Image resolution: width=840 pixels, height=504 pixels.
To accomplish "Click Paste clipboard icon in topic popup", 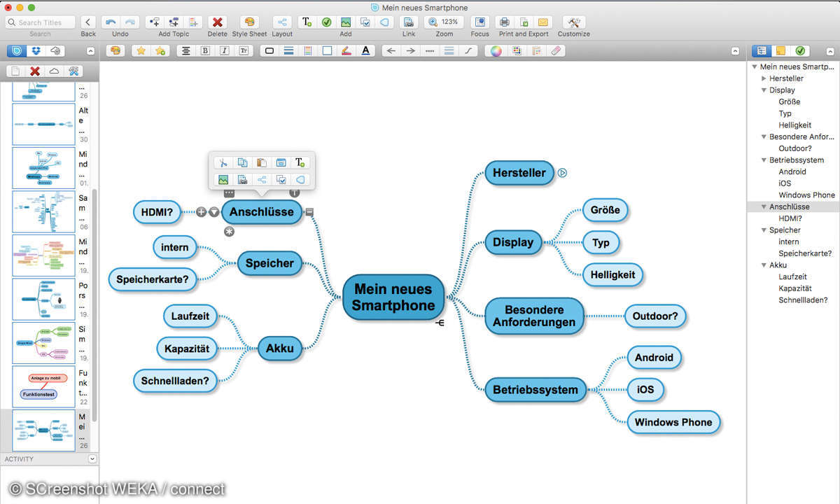I will pyautogui.click(x=261, y=162).
